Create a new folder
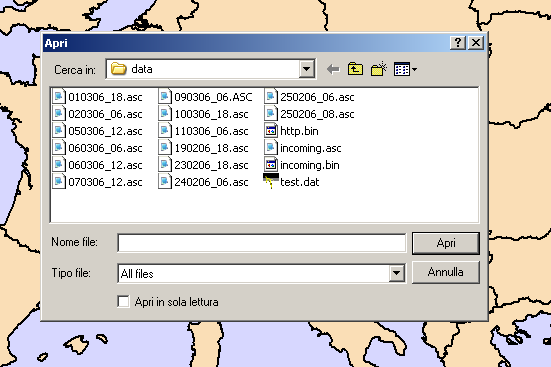This screenshot has width=551, height=367. [378, 69]
